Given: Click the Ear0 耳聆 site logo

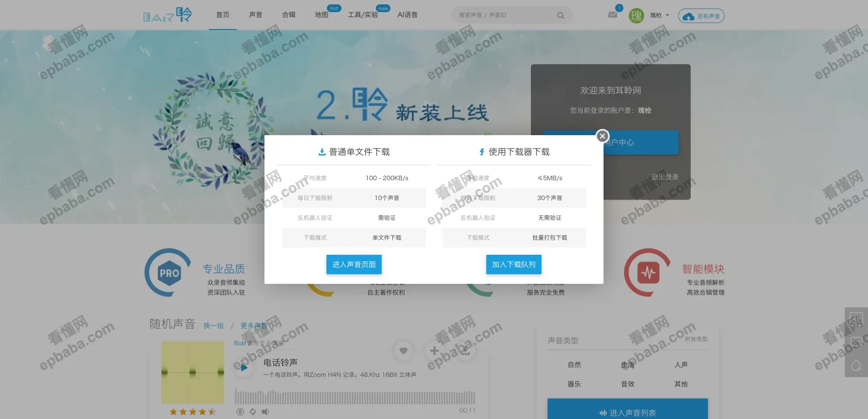Looking at the screenshot, I should point(168,15).
